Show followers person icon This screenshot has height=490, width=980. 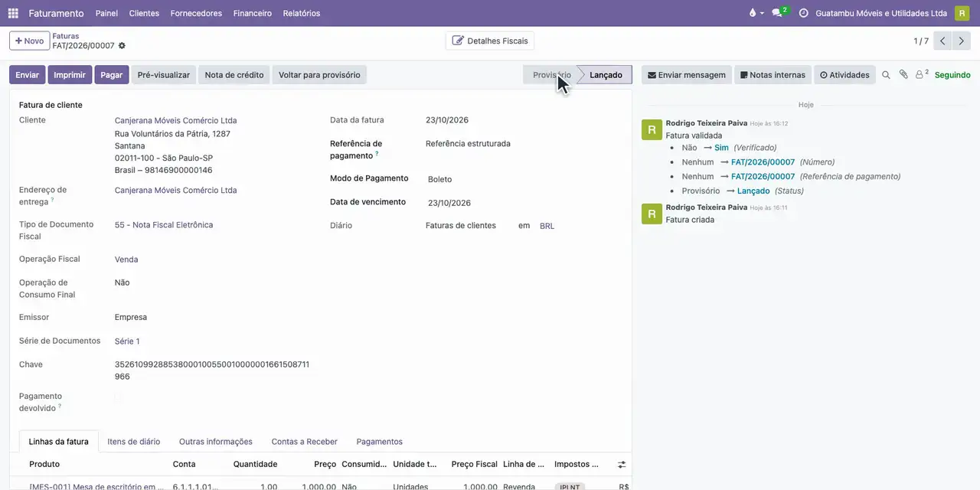point(922,74)
